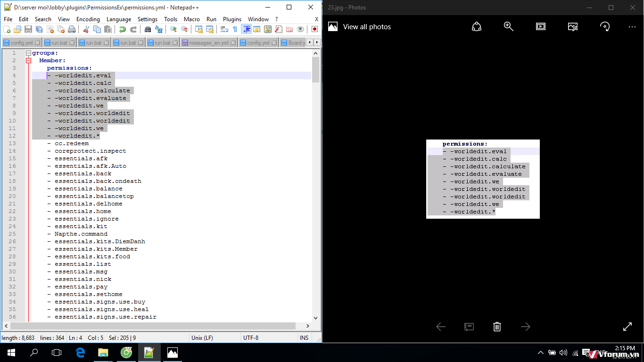644x362 pixels.
Task: Rotate the photo in Photos app
Action: [x=605, y=27]
